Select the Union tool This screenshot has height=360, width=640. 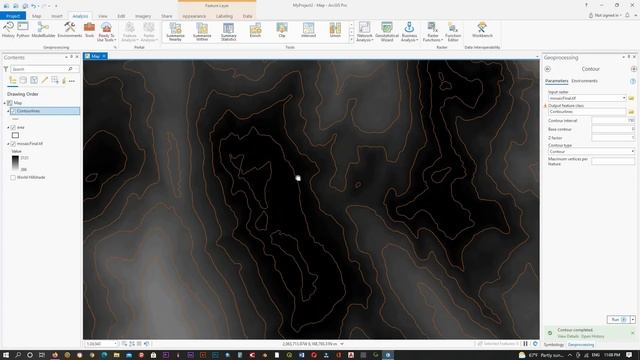click(335, 30)
